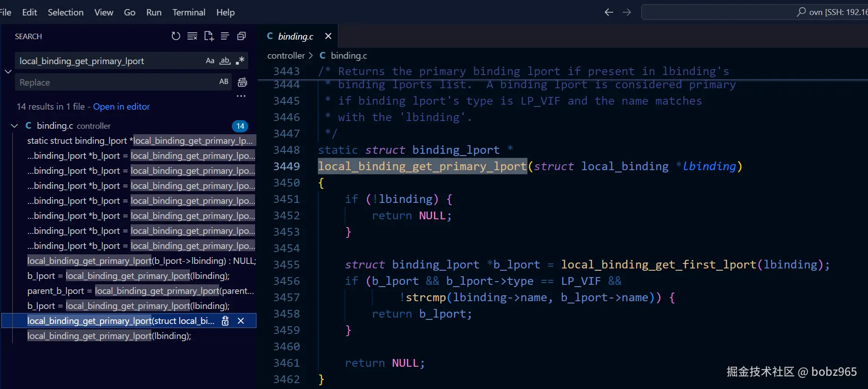The height and width of the screenshot is (389, 868).
Task: Click 'return b_lport;' statement
Action: point(422,314)
